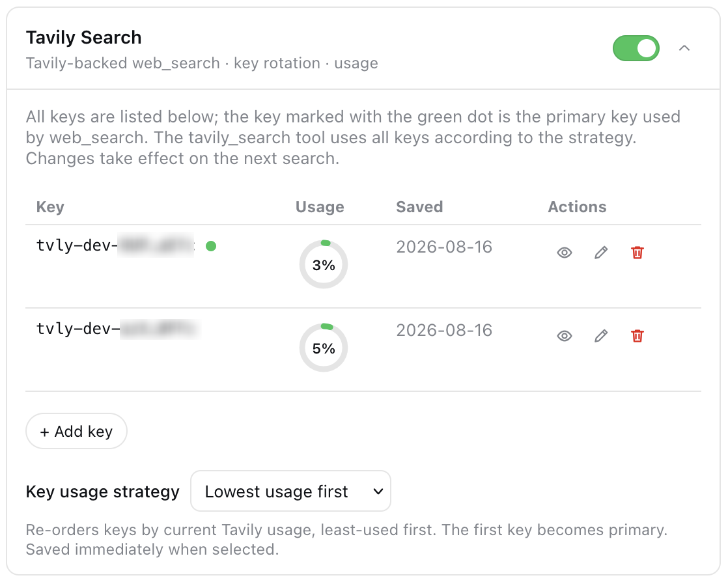Click the Tavily Search title
Viewport: 728px width, 582px height.
[83, 38]
